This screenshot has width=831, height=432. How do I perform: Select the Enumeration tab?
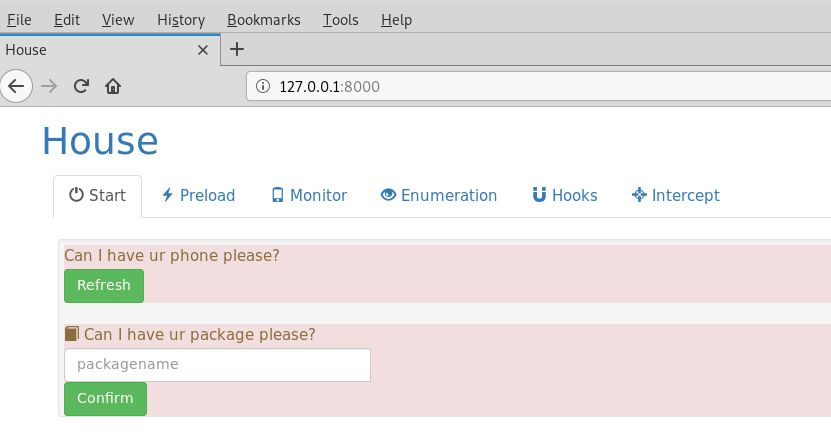(438, 196)
